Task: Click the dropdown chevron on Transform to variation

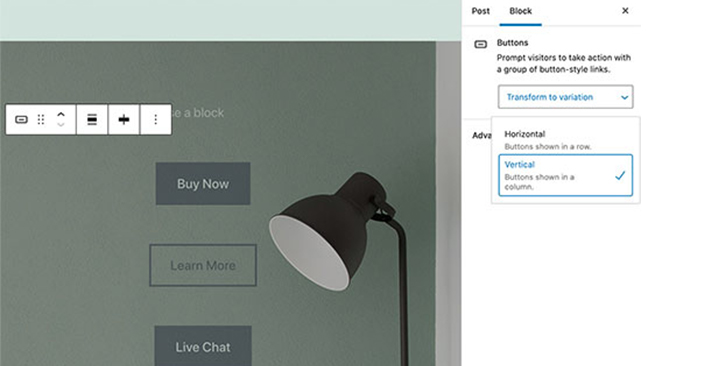Action: [x=624, y=97]
